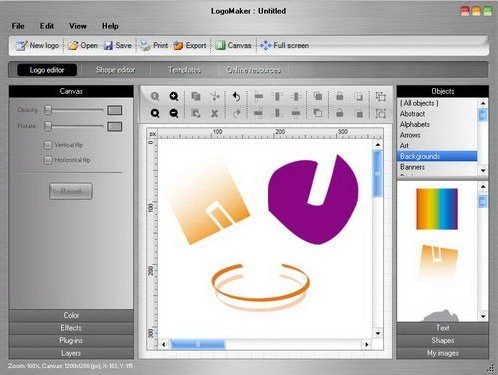
Task: Click the category list scroll-down arrow
Action: (483, 170)
